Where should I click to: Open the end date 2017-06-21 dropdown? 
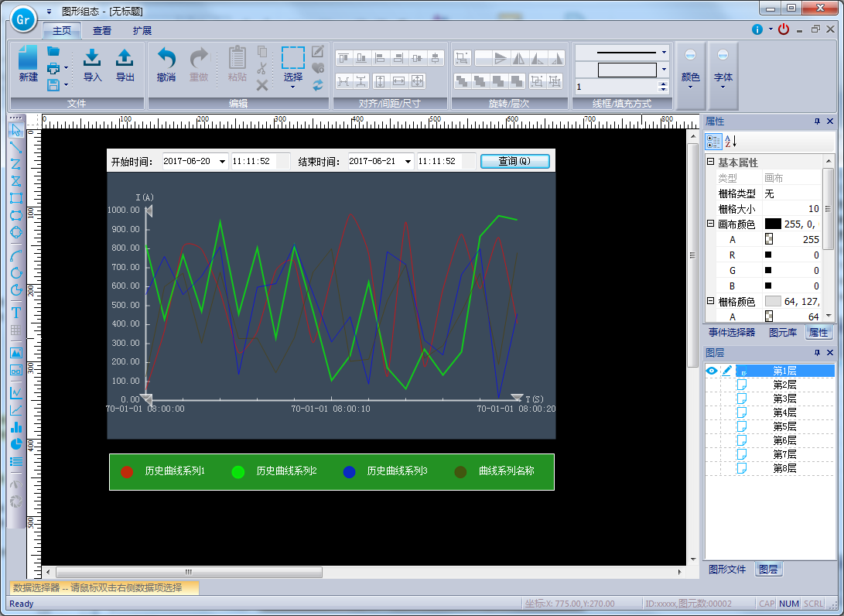point(408,162)
